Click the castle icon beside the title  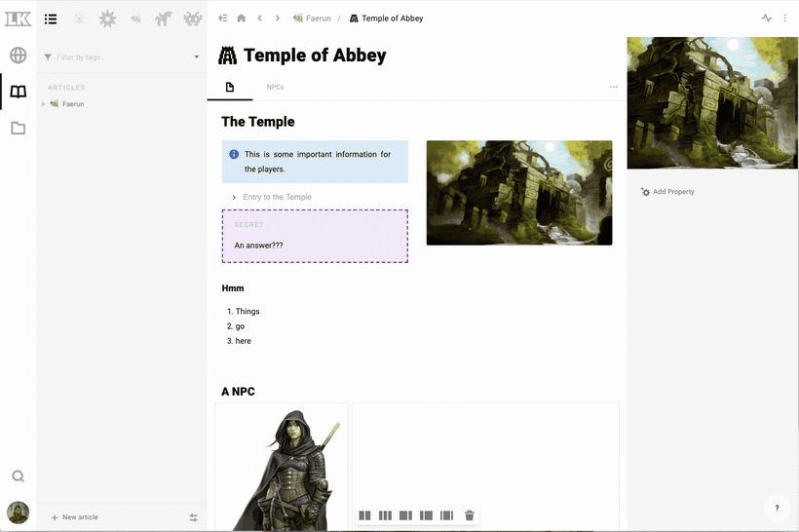[227, 55]
